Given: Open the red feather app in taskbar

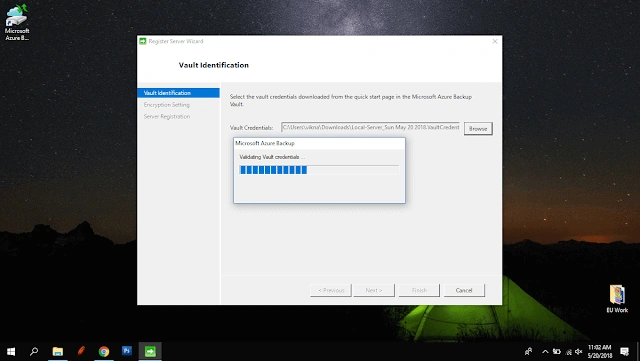Looking at the screenshot, I should [x=81, y=351].
